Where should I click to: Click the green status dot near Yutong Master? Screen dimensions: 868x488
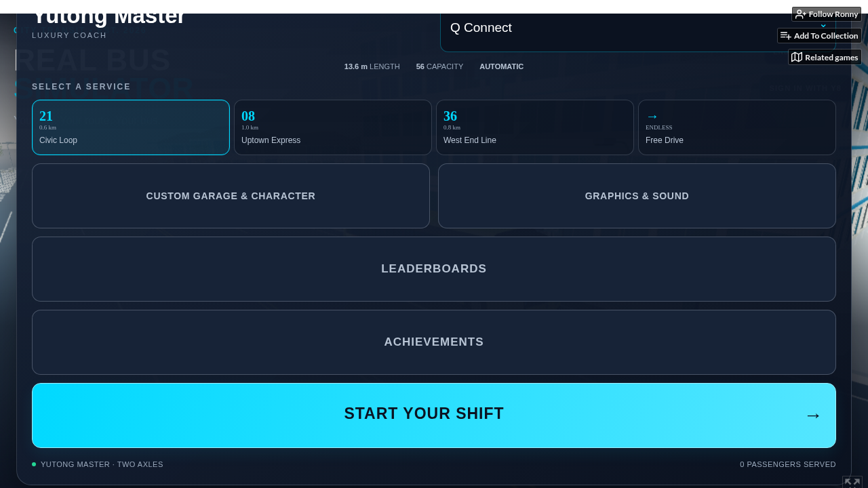click(x=34, y=464)
